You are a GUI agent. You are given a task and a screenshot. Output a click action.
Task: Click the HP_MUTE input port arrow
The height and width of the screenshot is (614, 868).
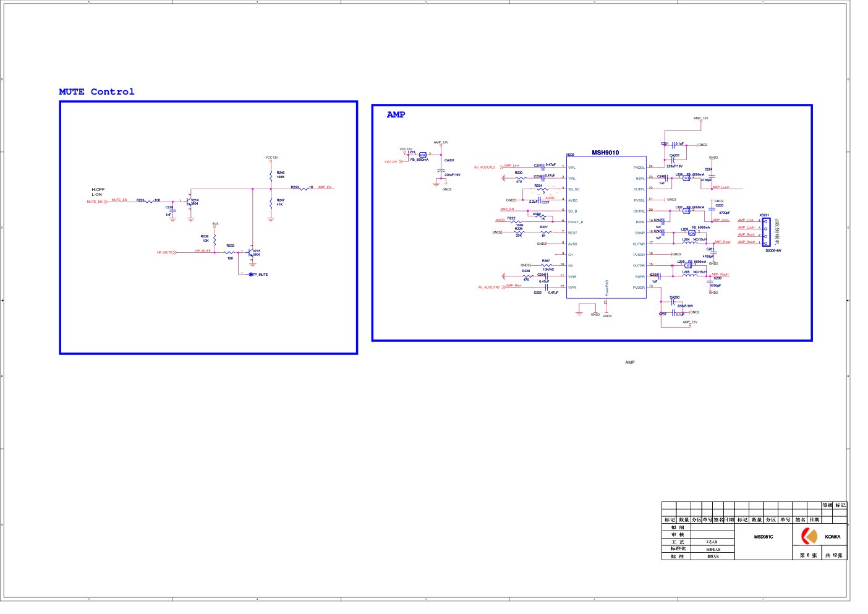pos(175,252)
